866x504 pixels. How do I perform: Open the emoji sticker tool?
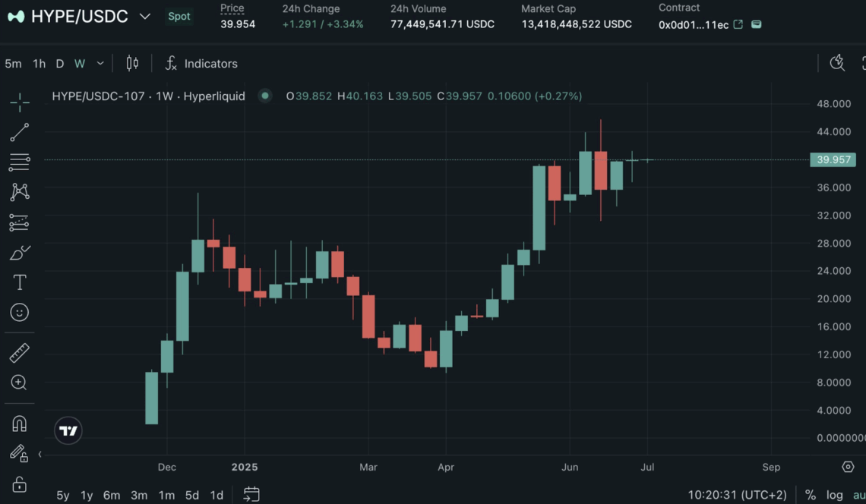pos(19,312)
